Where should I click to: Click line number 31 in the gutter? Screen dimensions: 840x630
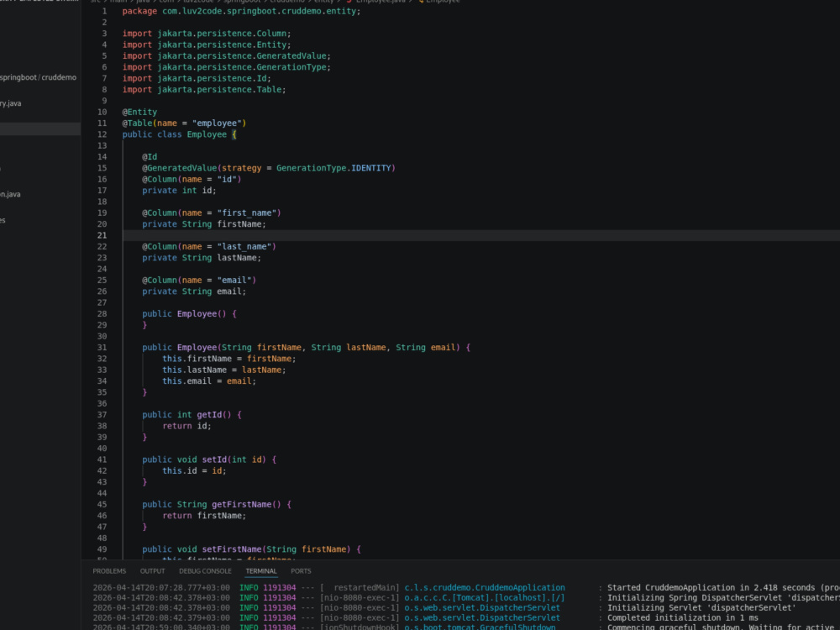[x=102, y=347]
